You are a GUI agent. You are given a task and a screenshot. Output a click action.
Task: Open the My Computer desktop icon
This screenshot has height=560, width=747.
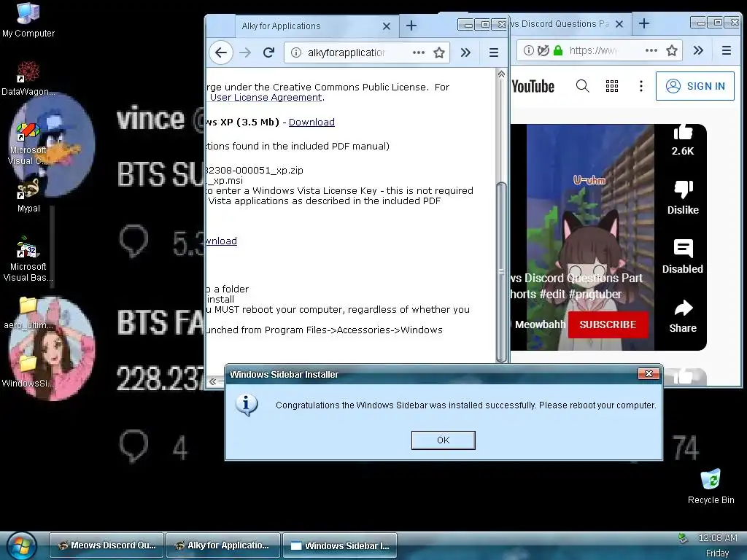tap(28, 20)
